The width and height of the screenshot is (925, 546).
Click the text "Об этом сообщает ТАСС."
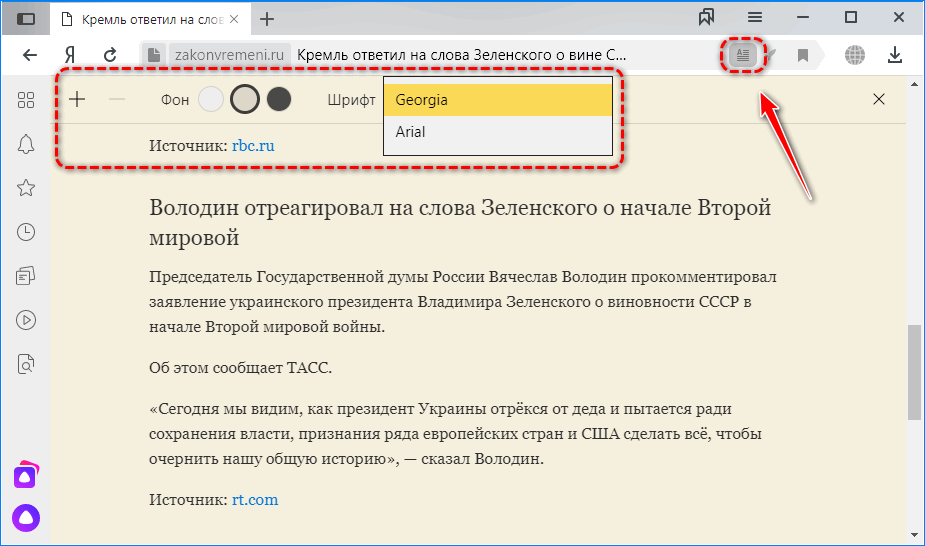pos(241,368)
